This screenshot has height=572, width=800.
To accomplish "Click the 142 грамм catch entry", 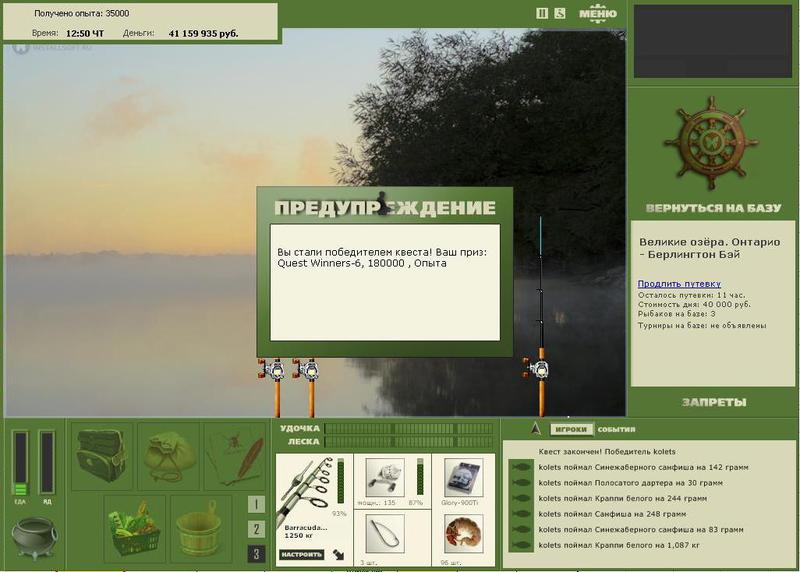I will 643,467.
